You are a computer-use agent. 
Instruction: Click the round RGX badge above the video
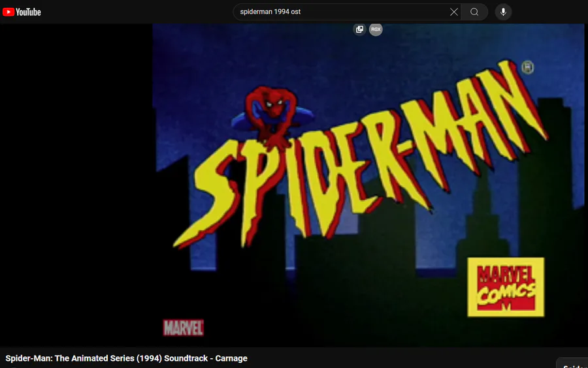click(x=376, y=29)
